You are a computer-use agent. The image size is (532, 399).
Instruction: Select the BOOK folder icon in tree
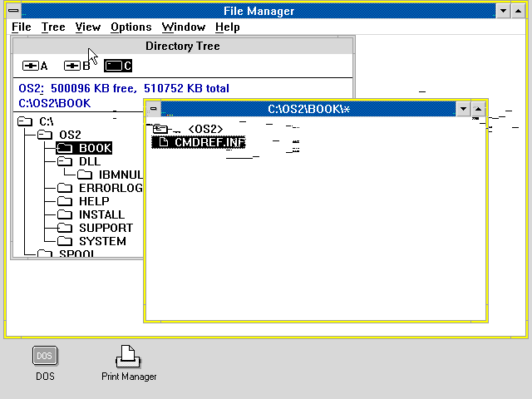(65, 148)
